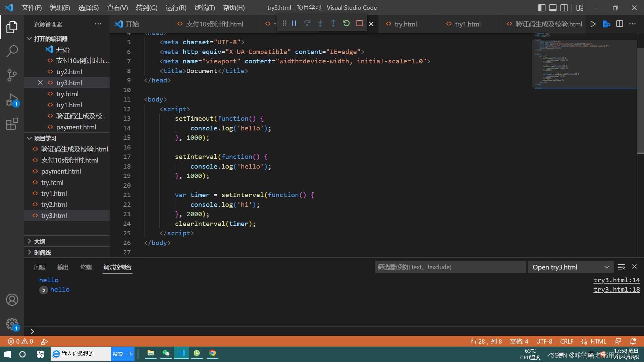Clear the debug console output
The width and height of the screenshot is (644, 362).
[621, 267]
